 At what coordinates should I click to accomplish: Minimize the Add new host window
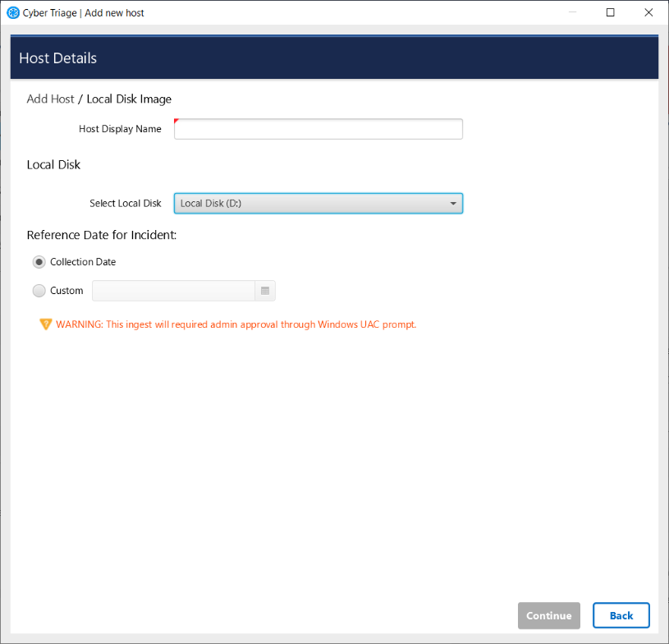pos(572,12)
